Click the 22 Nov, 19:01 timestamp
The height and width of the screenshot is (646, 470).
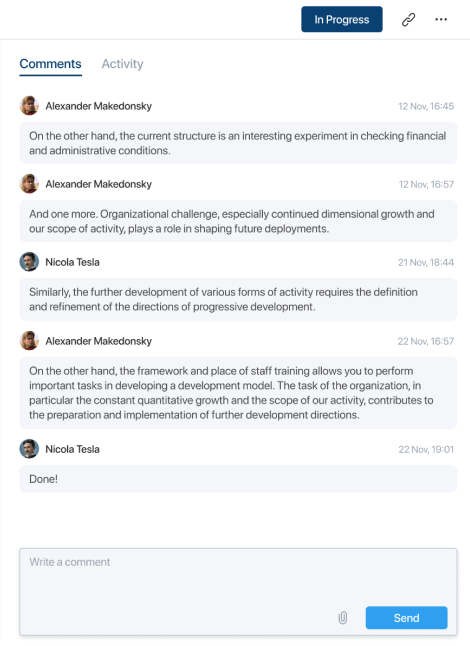click(x=426, y=449)
